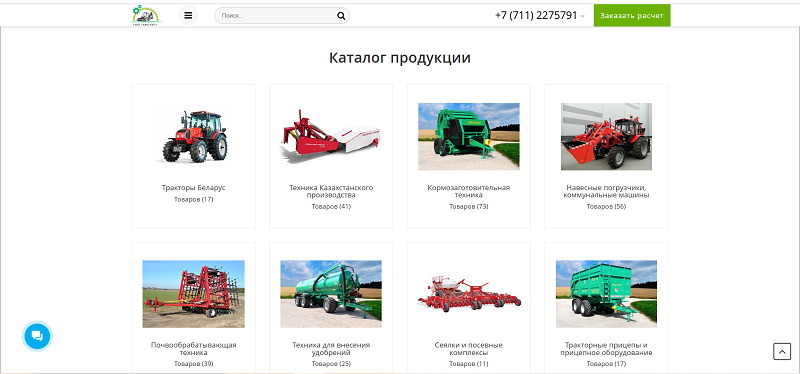
Task: Open Почвообрабатывающая техника category link
Action: (x=193, y=348)
